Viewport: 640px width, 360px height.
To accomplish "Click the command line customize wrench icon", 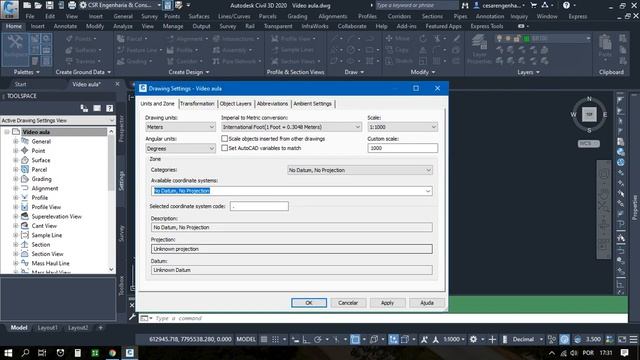I will pyautogui.click(x=132, y=317).
